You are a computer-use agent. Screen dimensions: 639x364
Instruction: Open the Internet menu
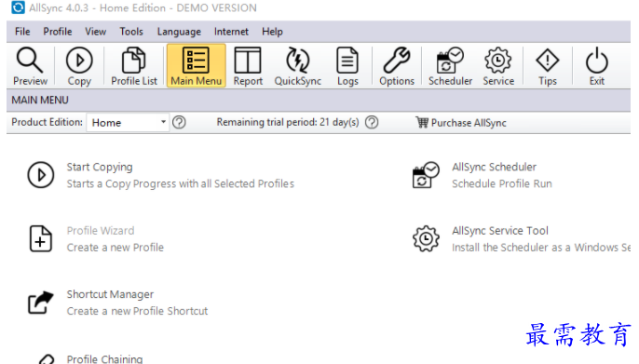pos(231,32)
